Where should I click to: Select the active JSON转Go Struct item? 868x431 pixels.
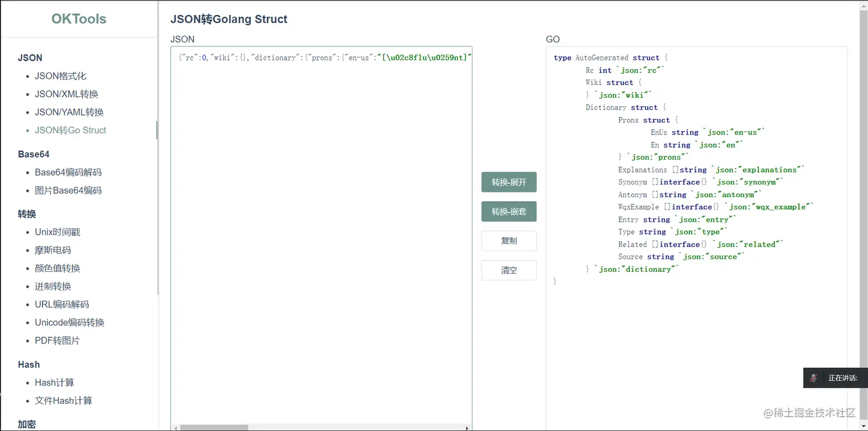(x=71, y=130)
